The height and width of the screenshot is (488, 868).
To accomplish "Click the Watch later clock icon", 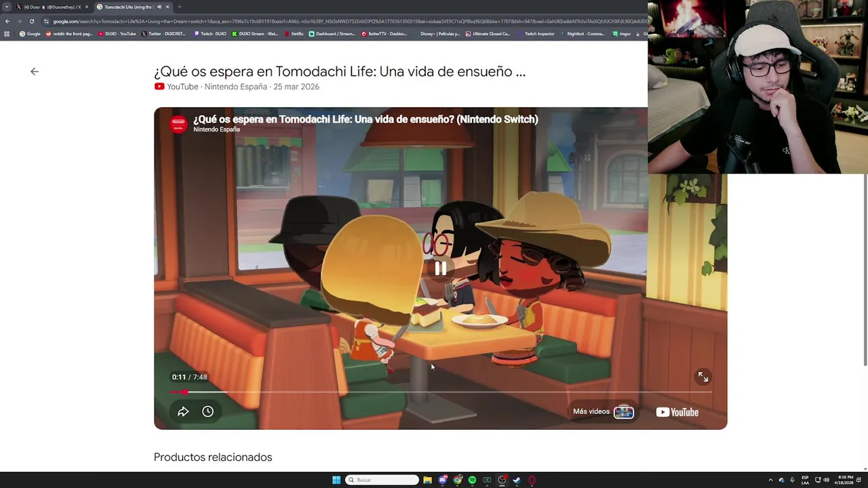I will coord(208,411).
